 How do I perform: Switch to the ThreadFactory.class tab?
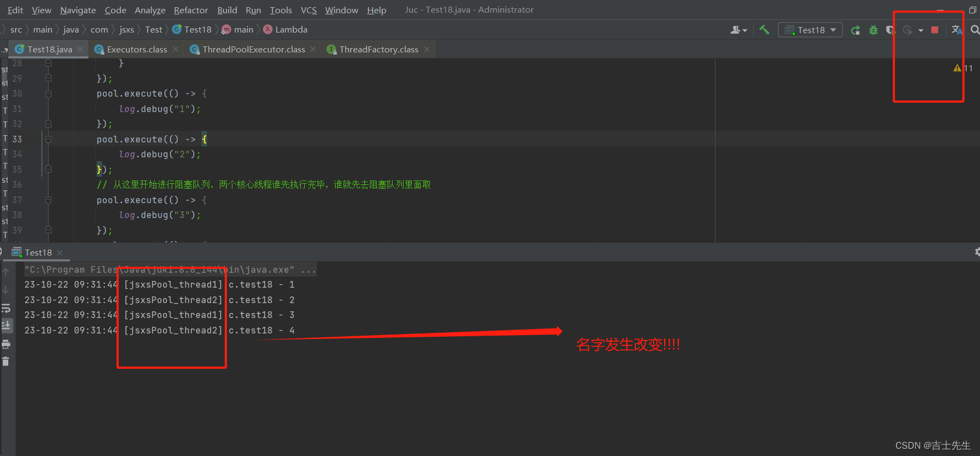379,49
